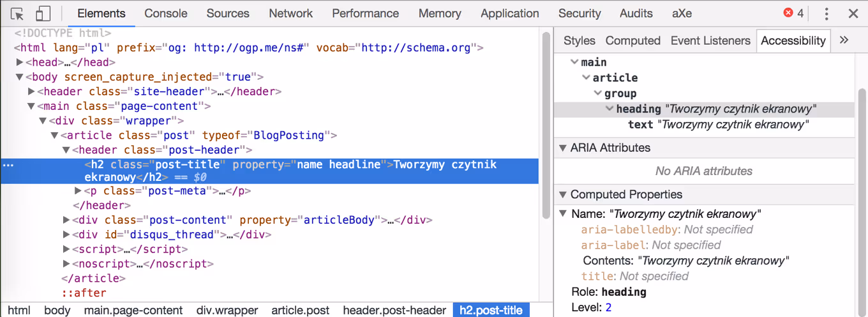Viewport: 868px width, 317px height.
Task: Switch to the Styles sidebar tab
Action: (579, 40)
